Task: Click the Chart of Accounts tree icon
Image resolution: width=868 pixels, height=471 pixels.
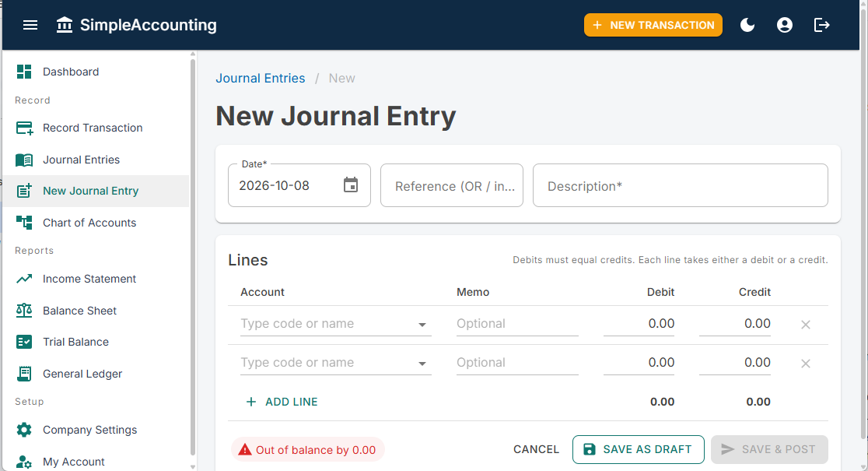Action: (x=24, y=223)
